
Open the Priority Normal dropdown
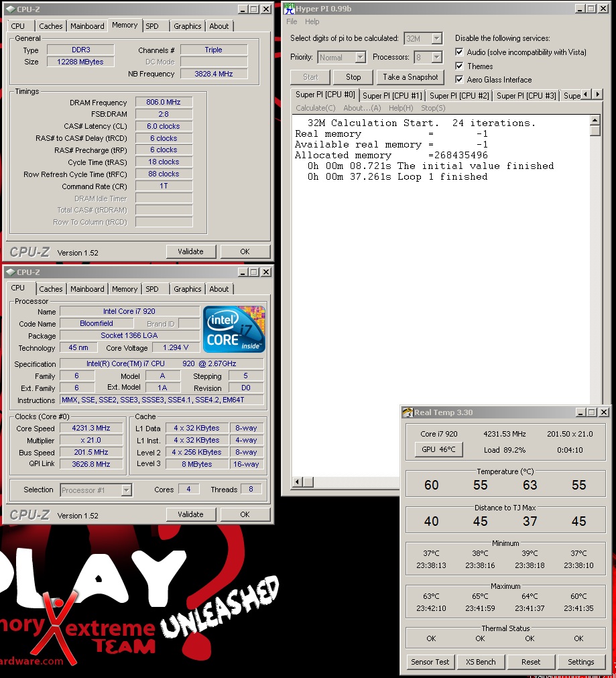pos(360,57)
